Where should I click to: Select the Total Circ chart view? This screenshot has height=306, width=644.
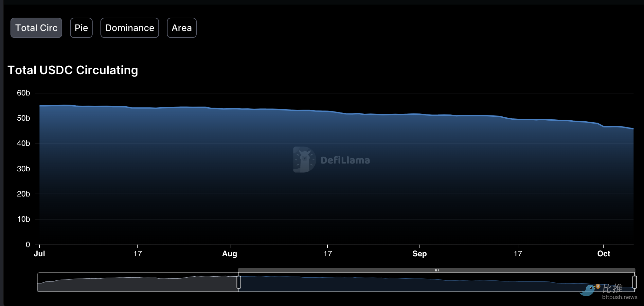tap(36, 28)
